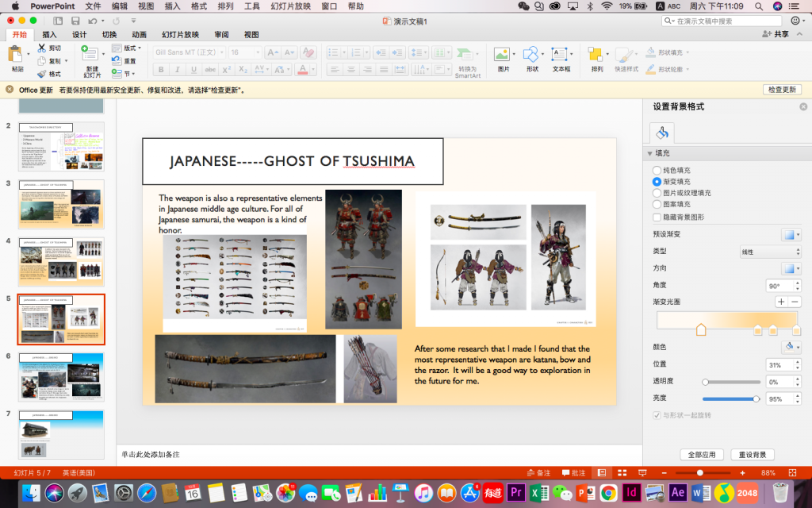Select slide 6 thumbnail
This screenshot has width=812, height=508.
point(61,377)
